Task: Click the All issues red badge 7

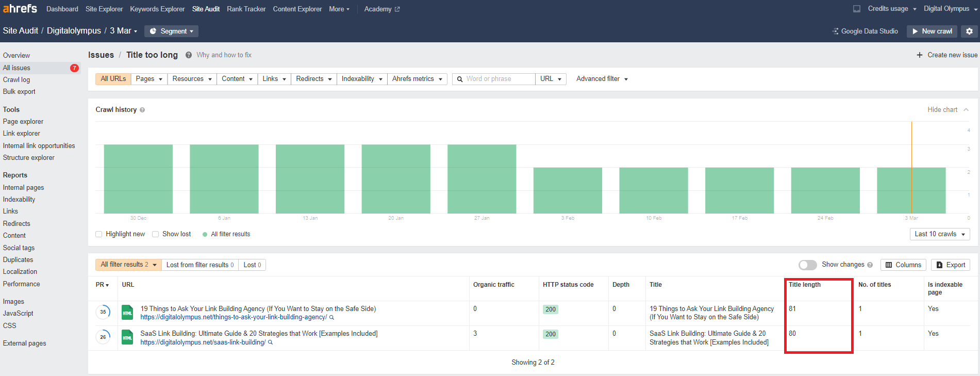Action: (74, 68)
